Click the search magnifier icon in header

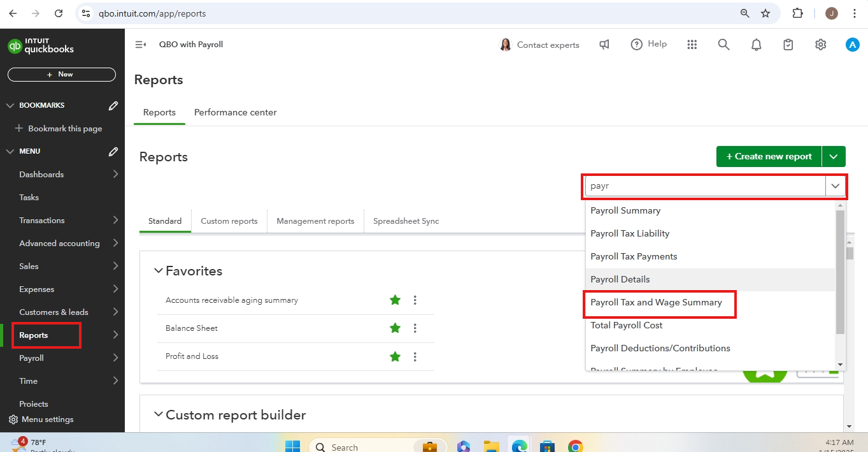click(723, 45)
